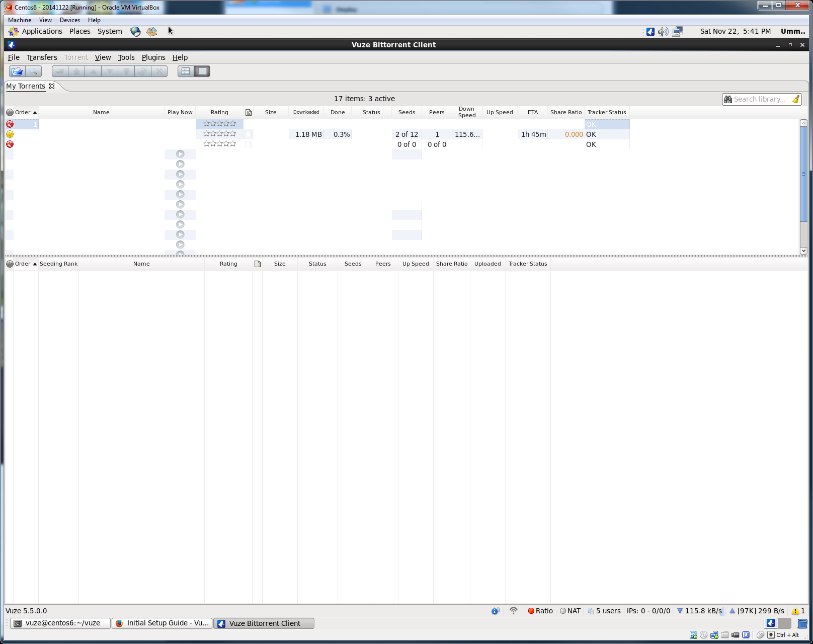The width and height of the screenshot is (813, 644).
Task: Click the third row's red stopped icon
Action: pos(10,144)
